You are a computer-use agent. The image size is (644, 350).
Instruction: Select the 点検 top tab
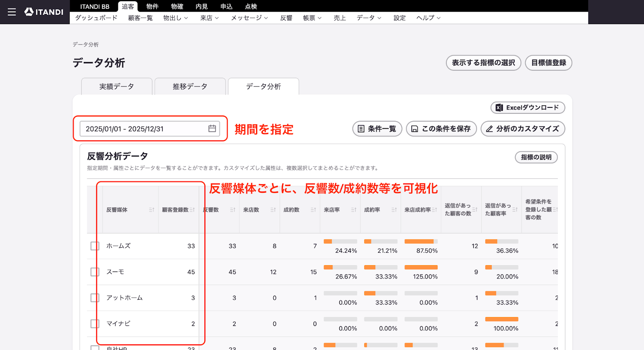click(251, 6)
